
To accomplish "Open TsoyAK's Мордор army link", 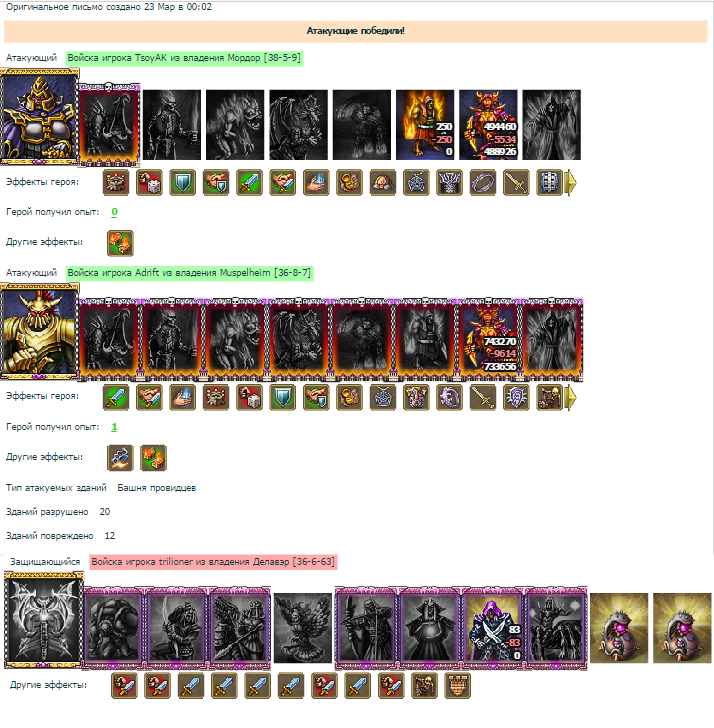I will tap(184, 58).
